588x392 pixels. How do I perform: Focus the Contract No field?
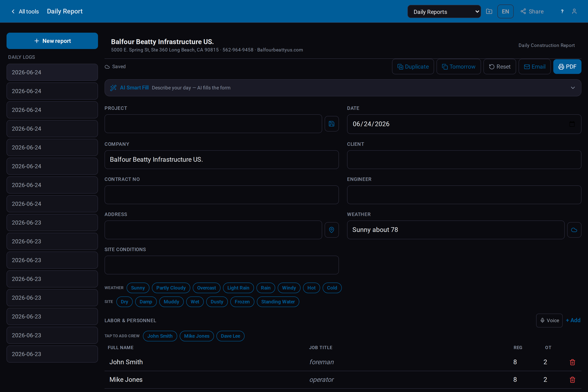[x=222, y=195]
